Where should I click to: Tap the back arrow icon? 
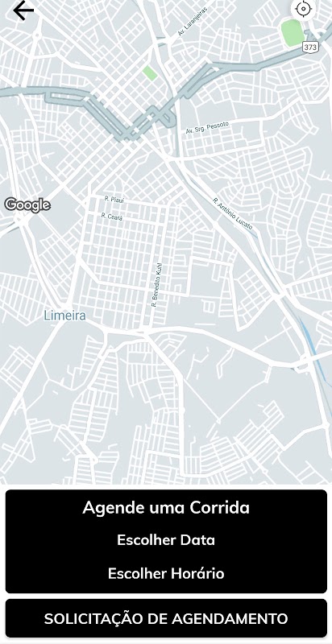coord(23,10)
